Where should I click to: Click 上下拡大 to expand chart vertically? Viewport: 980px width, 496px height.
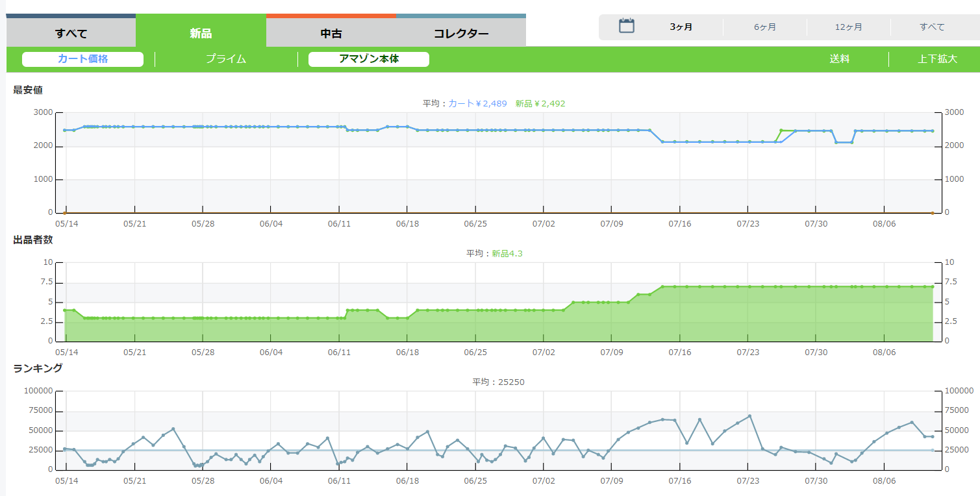pos(937,59)
